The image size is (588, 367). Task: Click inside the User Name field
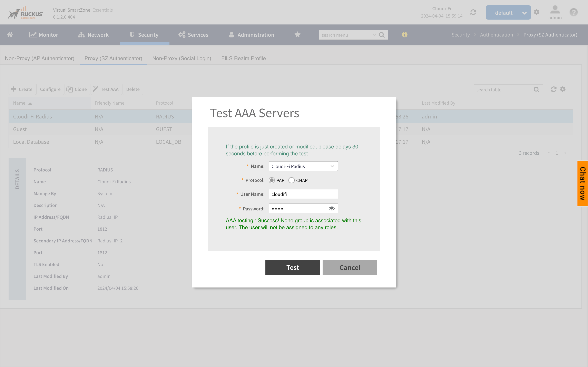[303, 194]
